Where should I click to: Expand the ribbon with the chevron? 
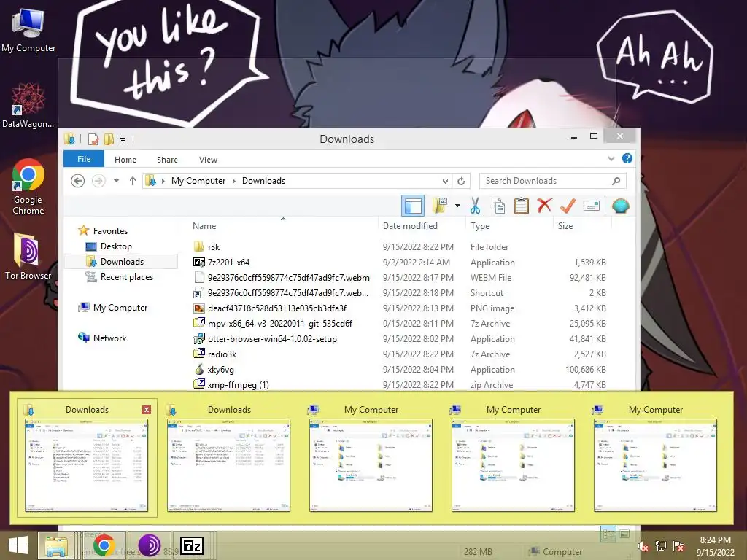click(x=611, y=158)
